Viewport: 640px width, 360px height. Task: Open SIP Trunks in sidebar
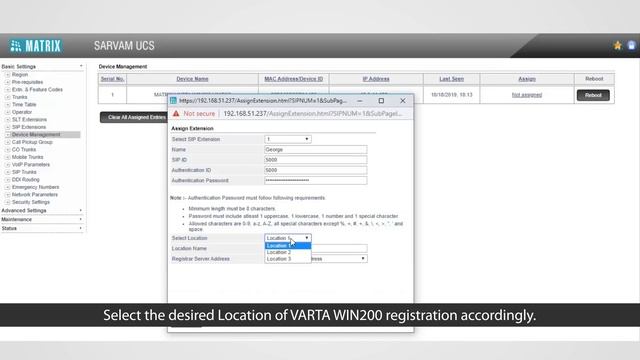(24, 172)
